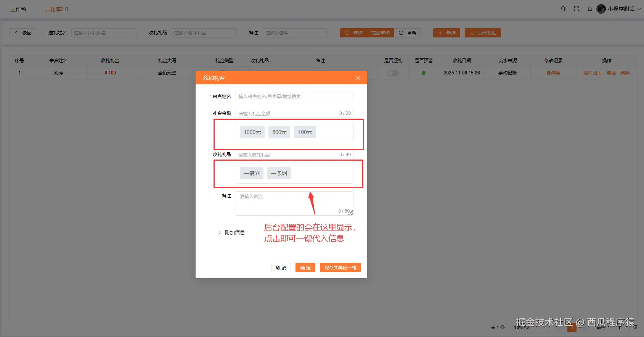The height and width of the screenshot is (337, 644).
Task: Open the 小程序测试 account dropdown
Action: tap(624, 9)
